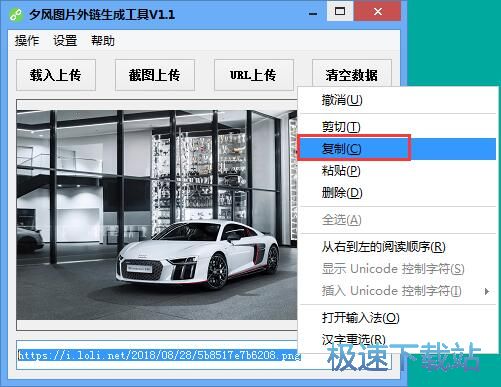Click the green link app icon in title bar

[x=16, y=14]
